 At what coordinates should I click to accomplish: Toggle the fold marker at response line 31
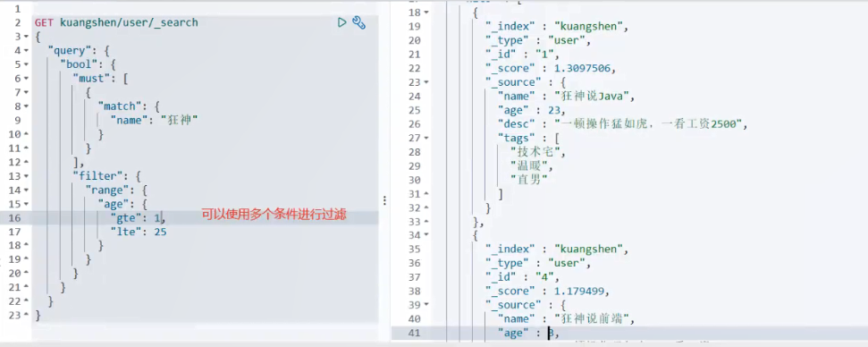pos(426,194)
